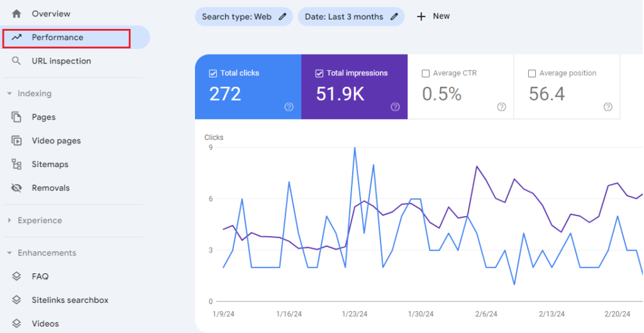Click the 1/16/24 date label
This screenshot has width=644, height=333.
(289, 314)
